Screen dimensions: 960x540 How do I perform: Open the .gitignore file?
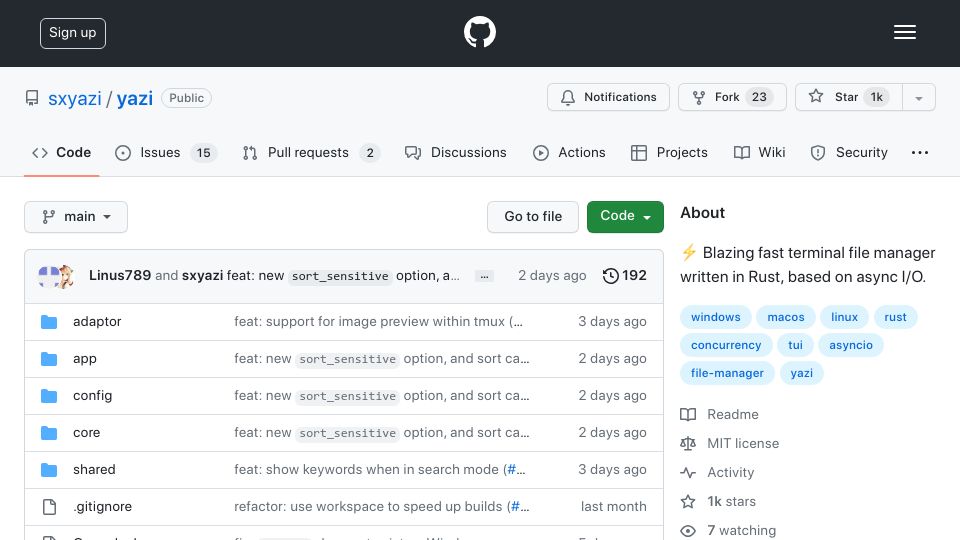coord(102,506)
